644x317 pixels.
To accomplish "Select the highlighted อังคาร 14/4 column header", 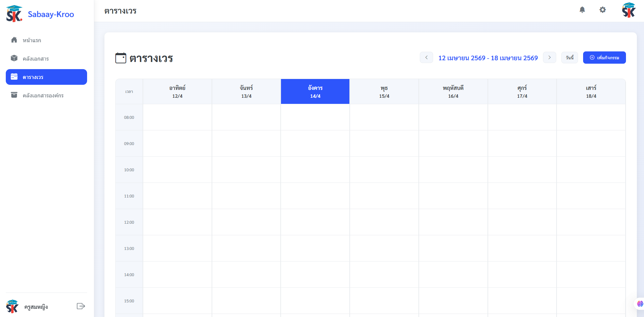I will tap(315, 91).
